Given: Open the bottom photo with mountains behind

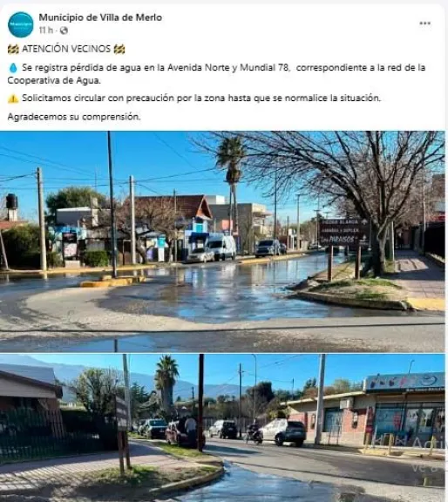Looking at the screenshot, I should (222, 428).
